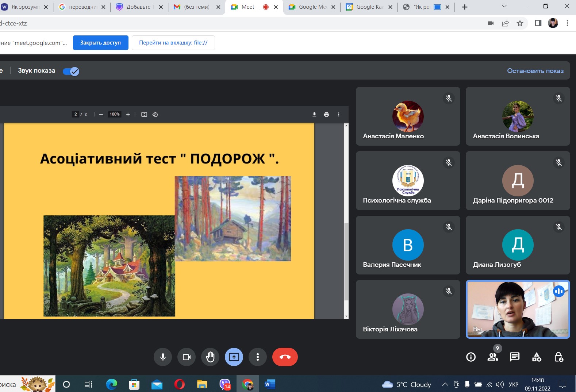Open the chat panel
576x392 pixels.
tap(515, 357)
